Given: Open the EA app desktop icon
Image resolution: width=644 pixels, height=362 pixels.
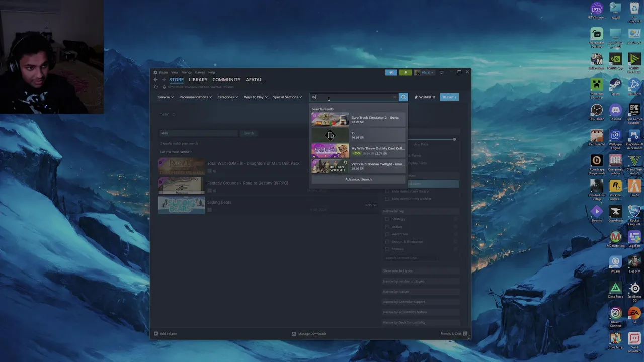Looking at the screenshot, I should pos(634,315).
